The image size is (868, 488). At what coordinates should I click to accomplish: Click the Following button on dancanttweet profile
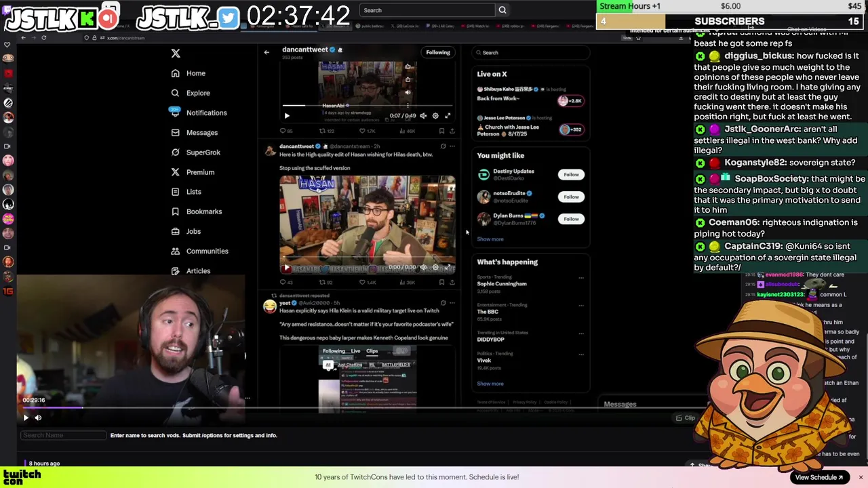(437, 52)
